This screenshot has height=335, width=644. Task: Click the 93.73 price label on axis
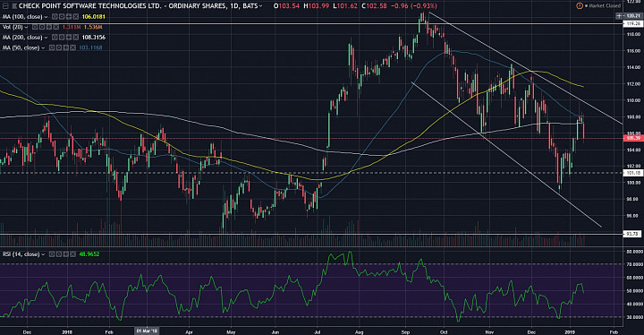tap(632, 234)
